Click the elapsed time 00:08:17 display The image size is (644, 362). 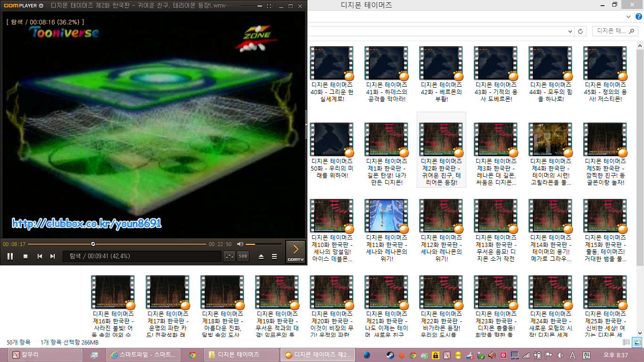[14, 244]
